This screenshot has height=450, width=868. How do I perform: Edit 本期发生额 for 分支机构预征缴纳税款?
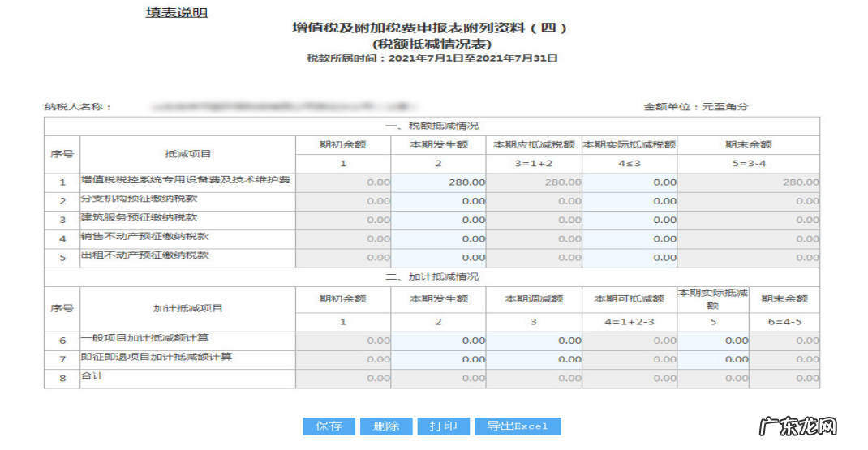click(x=438, y=201)
